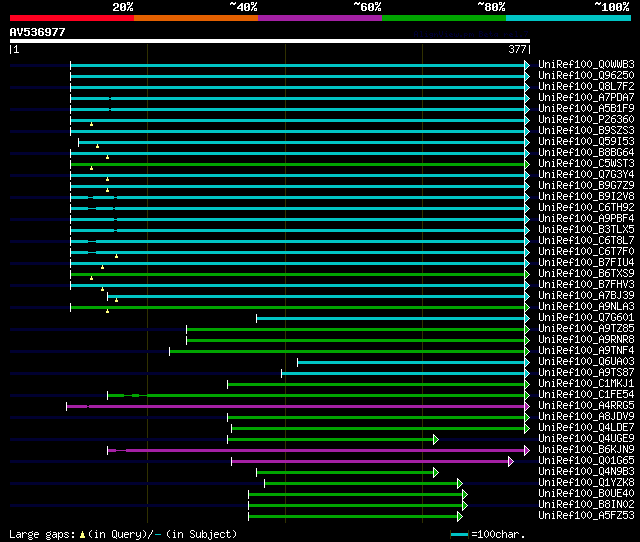Click the UniRef100_B3TLX5 label

586,230
